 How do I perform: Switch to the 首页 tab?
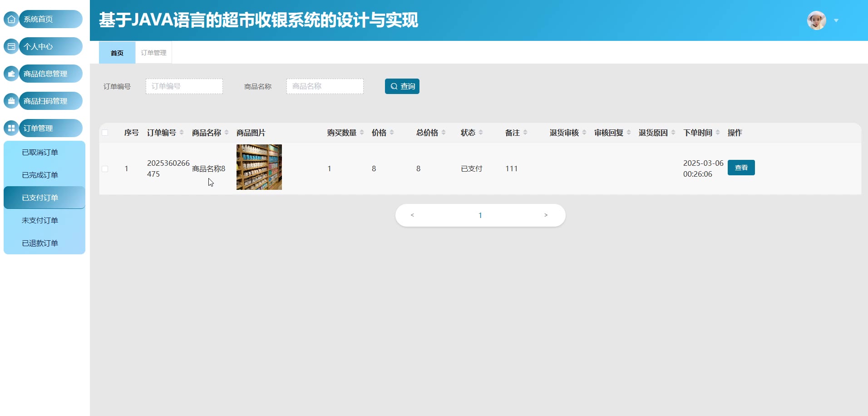117,53
